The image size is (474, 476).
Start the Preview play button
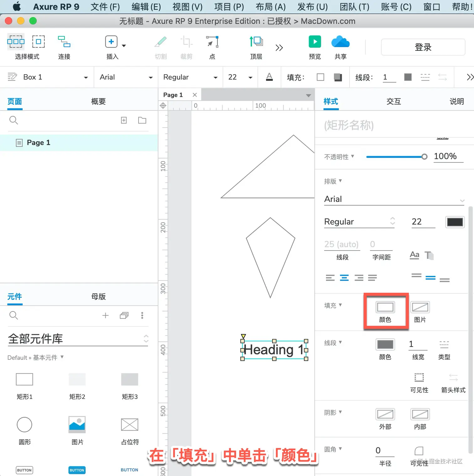tap(315, 41)
